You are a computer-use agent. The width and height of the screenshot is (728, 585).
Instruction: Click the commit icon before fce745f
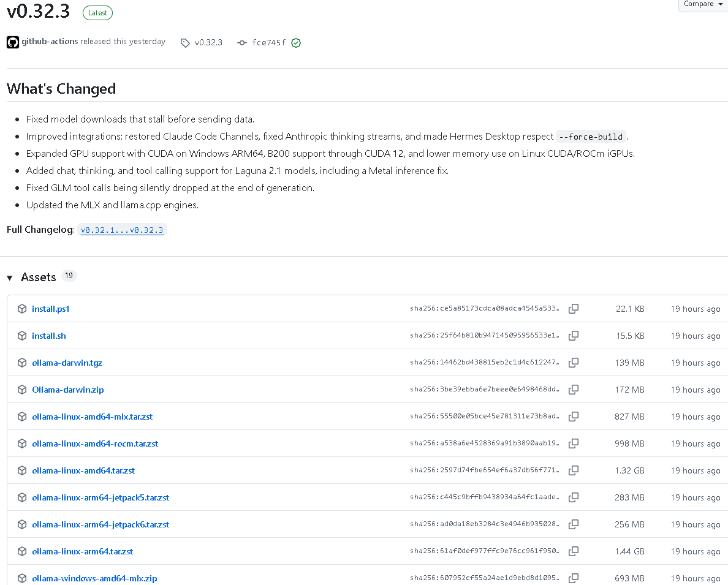[242, 43]
